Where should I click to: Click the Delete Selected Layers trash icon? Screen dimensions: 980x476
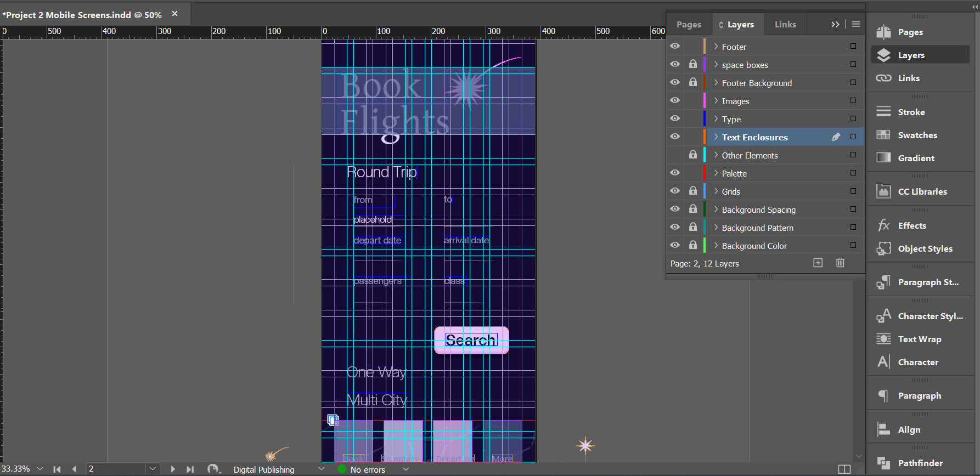tap(840, 263)
